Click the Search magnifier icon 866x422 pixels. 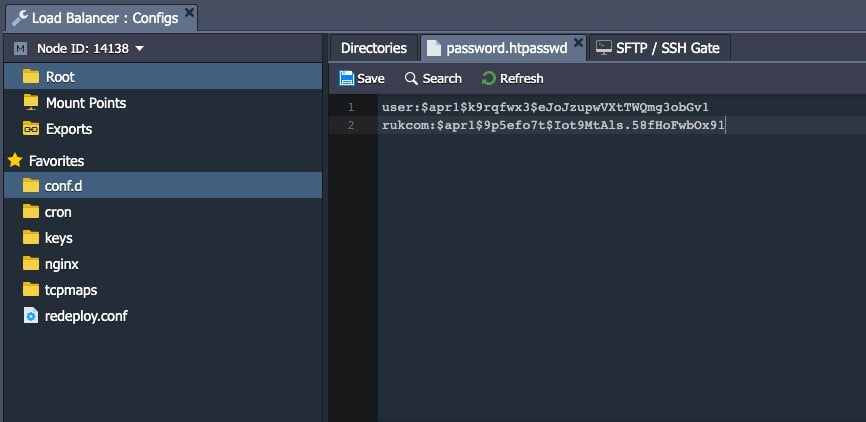pos(411,78)
